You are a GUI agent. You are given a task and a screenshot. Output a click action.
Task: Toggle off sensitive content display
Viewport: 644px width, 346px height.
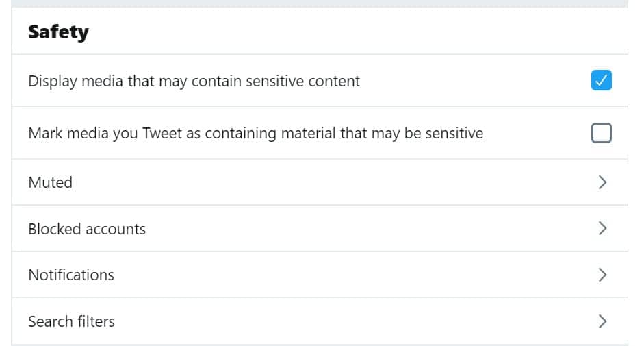pyautogui.click(x=601, y=81)
